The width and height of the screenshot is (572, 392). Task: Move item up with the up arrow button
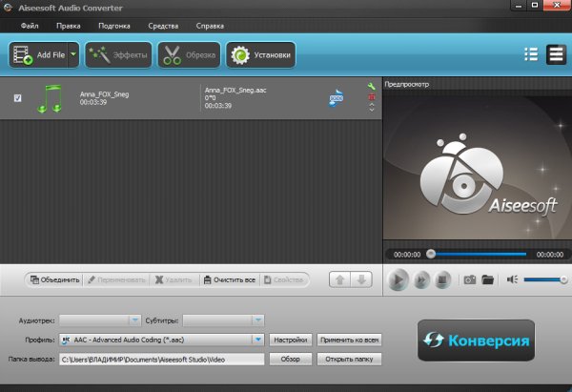pos(340,280)
